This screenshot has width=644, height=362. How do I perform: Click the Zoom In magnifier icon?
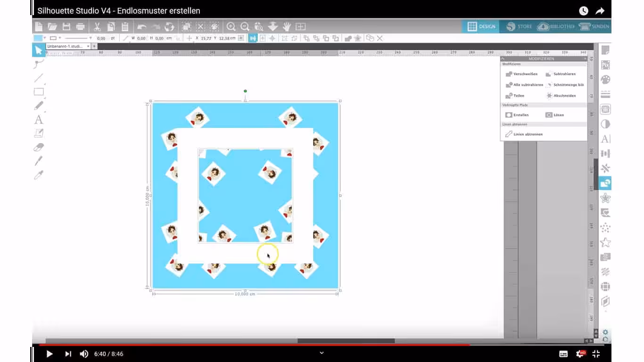pyautogui.click(x=231, y=27)
